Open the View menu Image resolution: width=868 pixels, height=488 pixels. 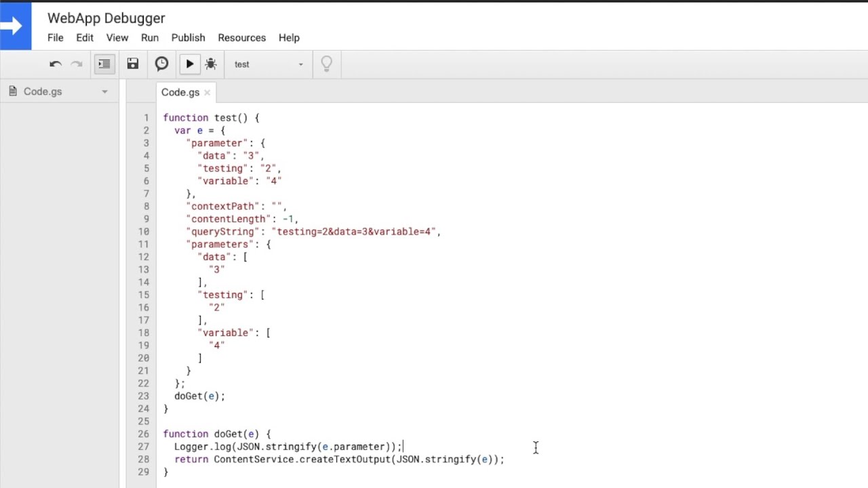point(117,38)
